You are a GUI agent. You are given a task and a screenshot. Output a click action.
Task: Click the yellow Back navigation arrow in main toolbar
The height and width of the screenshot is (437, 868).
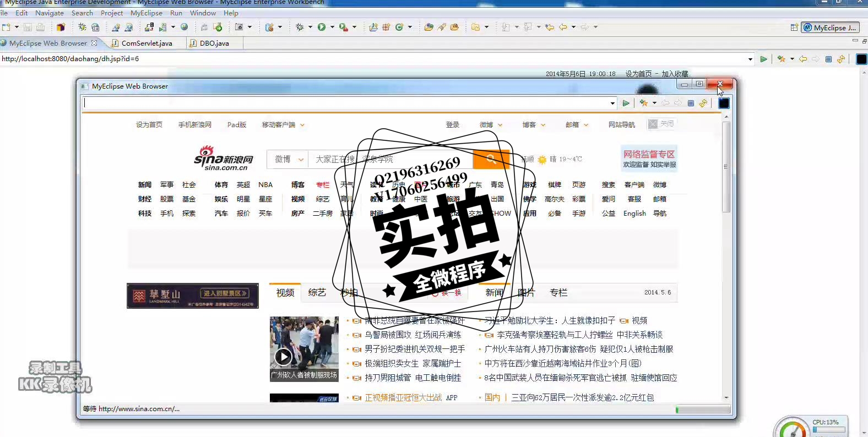tap(563, 27)
